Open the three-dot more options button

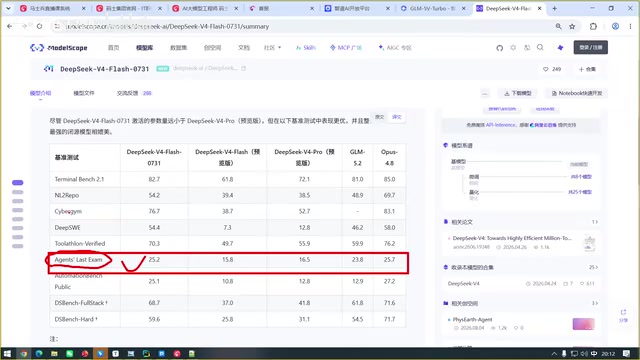pos(484,93)
